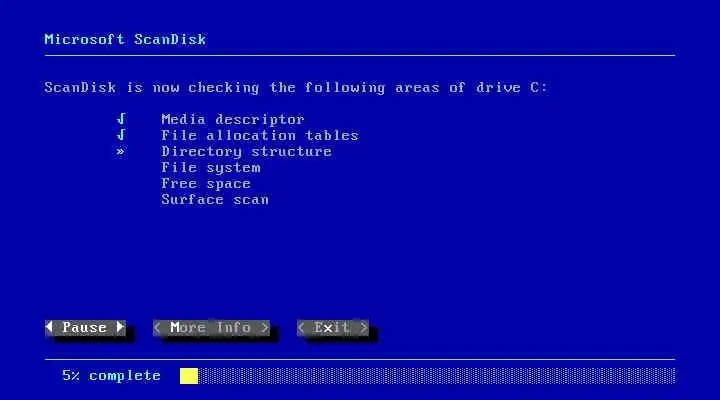Click the '5% complete' status text
Viewport: 720px width, 400px height.
click(112, 376)
